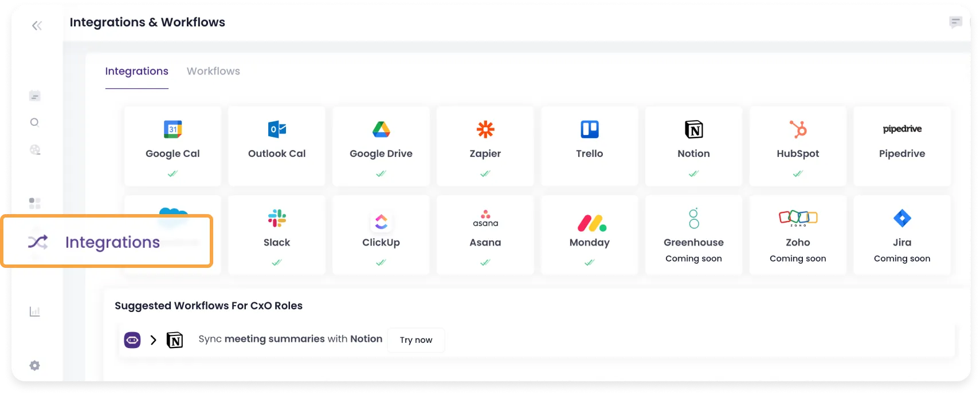The image size is (980, 395).
Task: Select the Greenhouse integration icon
Action: [694, 218]
